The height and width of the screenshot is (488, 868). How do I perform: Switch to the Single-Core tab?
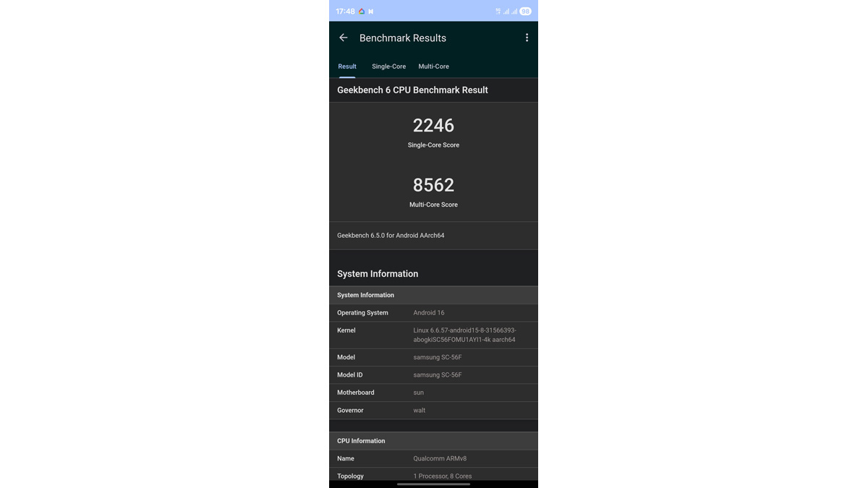(x=388, y=67)
